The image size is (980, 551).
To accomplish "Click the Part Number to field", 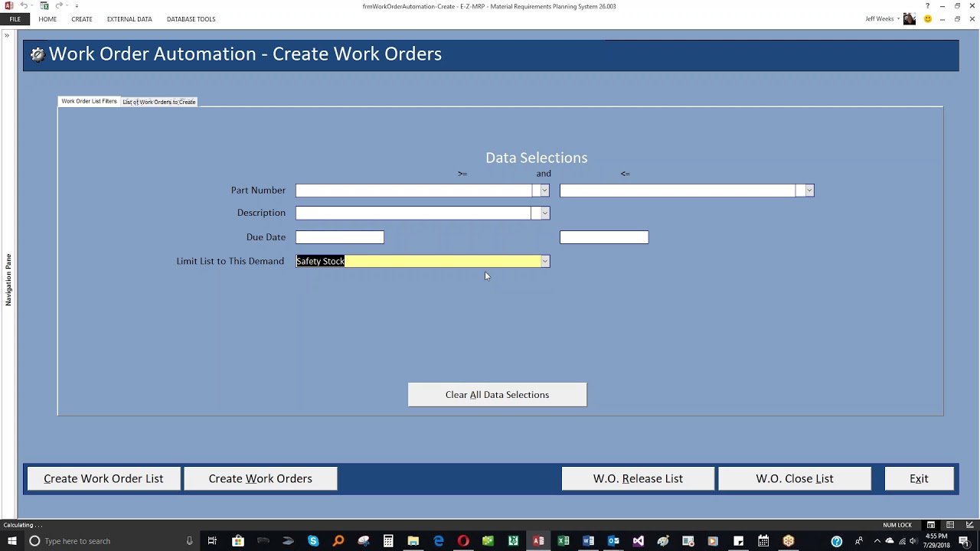I will [678, 191].
